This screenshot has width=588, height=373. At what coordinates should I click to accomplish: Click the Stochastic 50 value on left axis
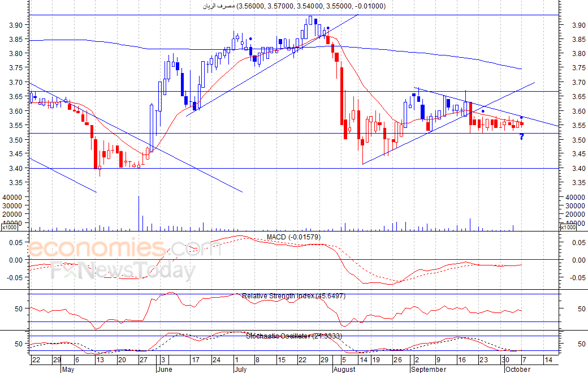click(19, 344)
